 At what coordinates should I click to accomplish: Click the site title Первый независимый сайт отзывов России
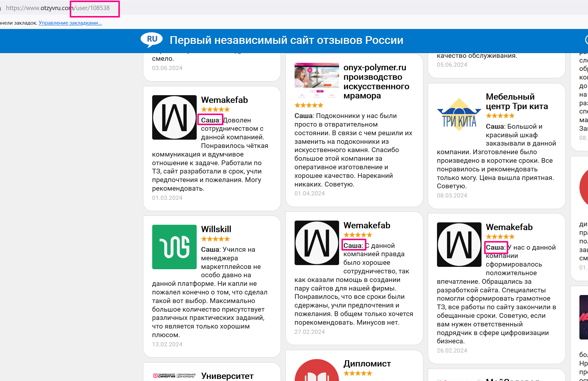click(x=286, y=40)
